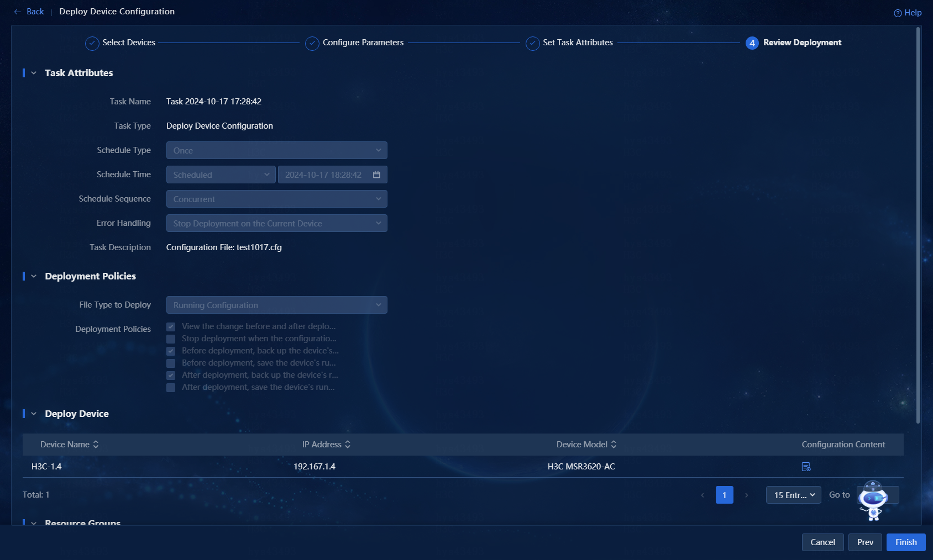Image resolution: width=933 pixels, height=560 pixels.
Task: Go to next page arrow
Action: (x=747, y=495)
